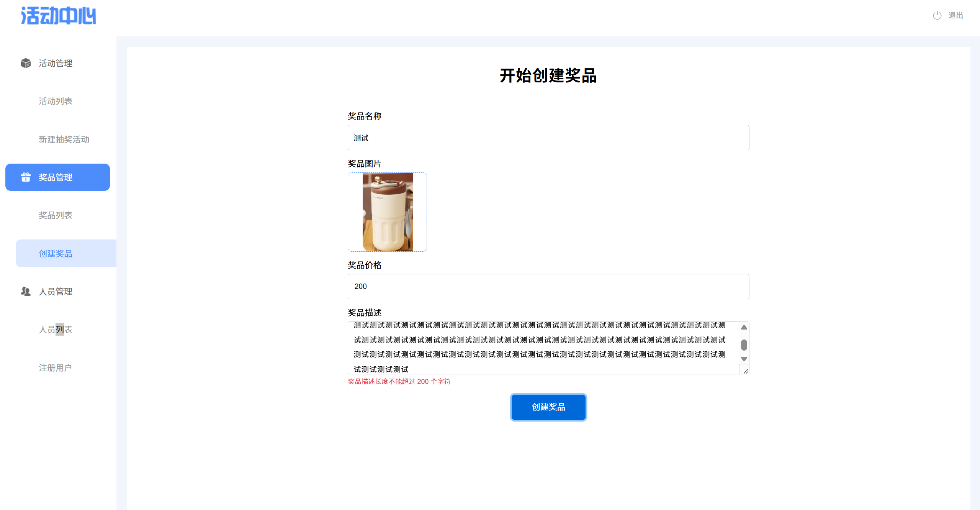This screenshot has height=510, width=980.
Task: Collapse the 人员管理 menu section
Action: tap(56, 292)
